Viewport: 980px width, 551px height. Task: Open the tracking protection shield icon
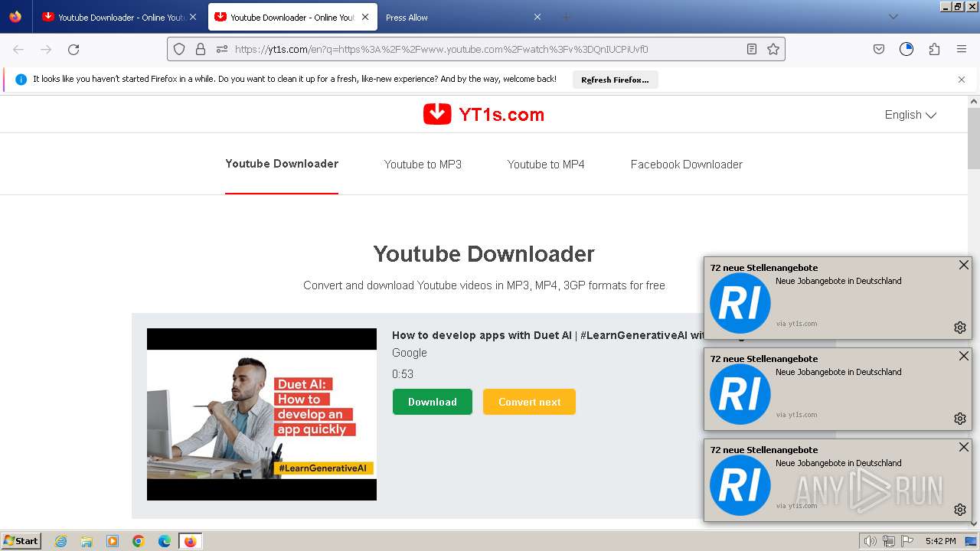coord(179,49)
